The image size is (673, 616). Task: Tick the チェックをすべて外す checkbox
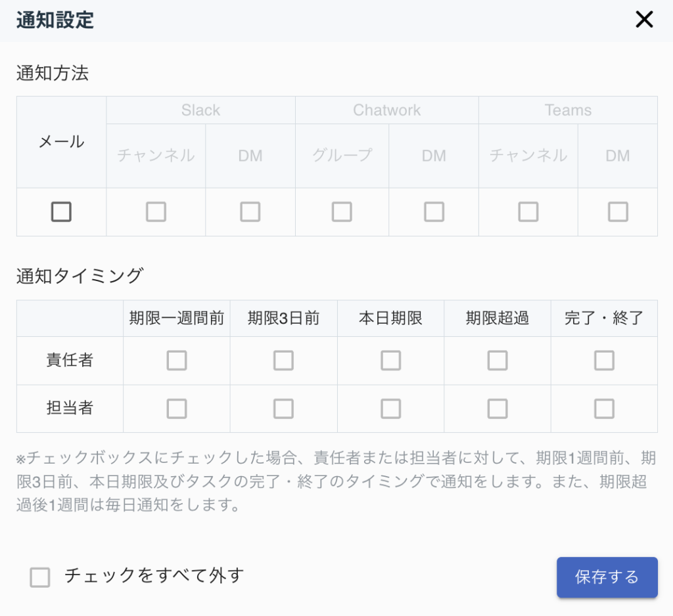point(40,578)
